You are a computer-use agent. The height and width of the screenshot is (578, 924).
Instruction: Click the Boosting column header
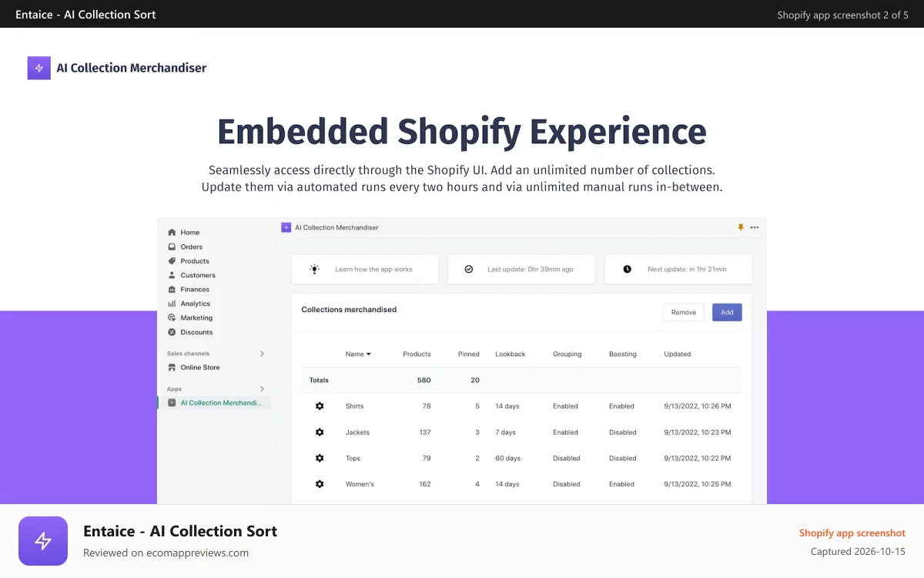623,355
